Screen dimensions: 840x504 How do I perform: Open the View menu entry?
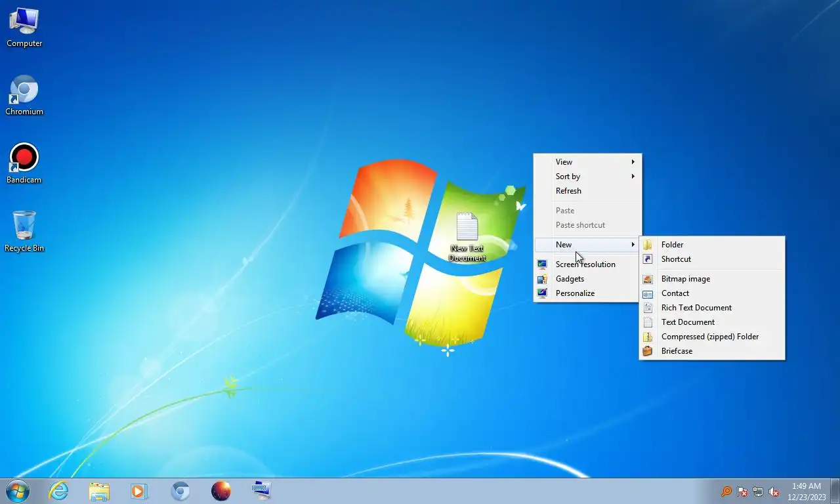587,162
